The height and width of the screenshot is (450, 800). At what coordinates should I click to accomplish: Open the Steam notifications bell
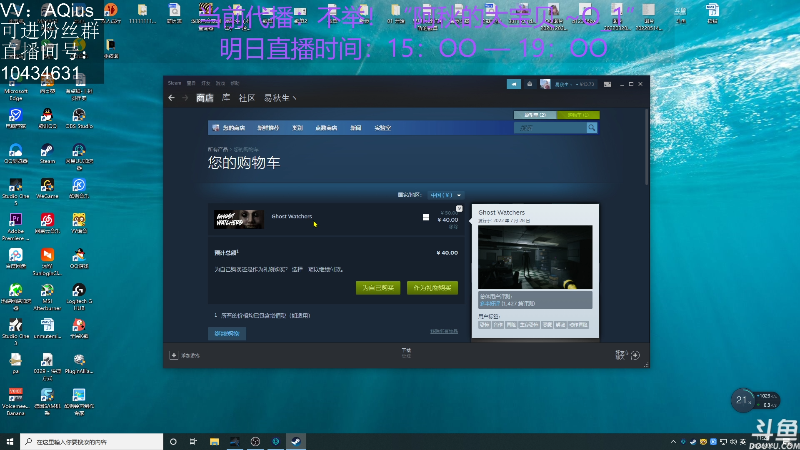pos(530,84)
